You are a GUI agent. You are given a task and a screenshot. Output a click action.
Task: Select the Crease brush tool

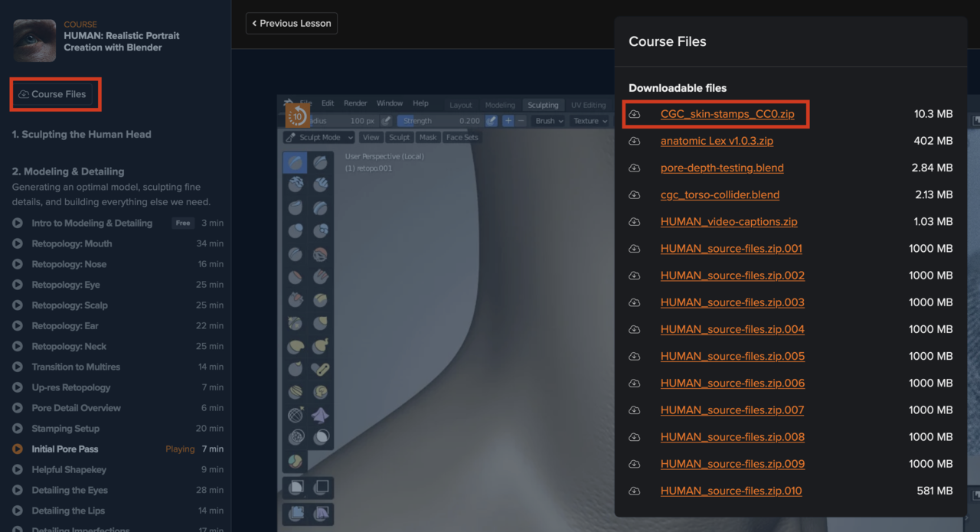tap(295, 254)
